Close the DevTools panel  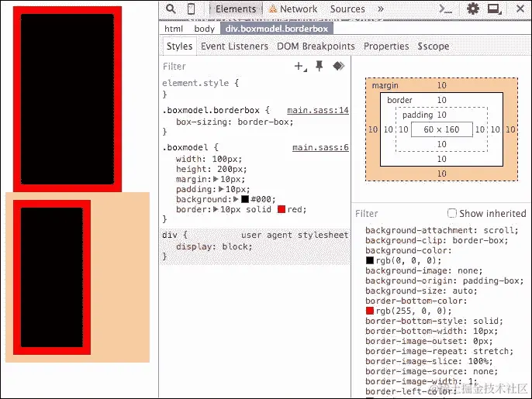[520, 9]
